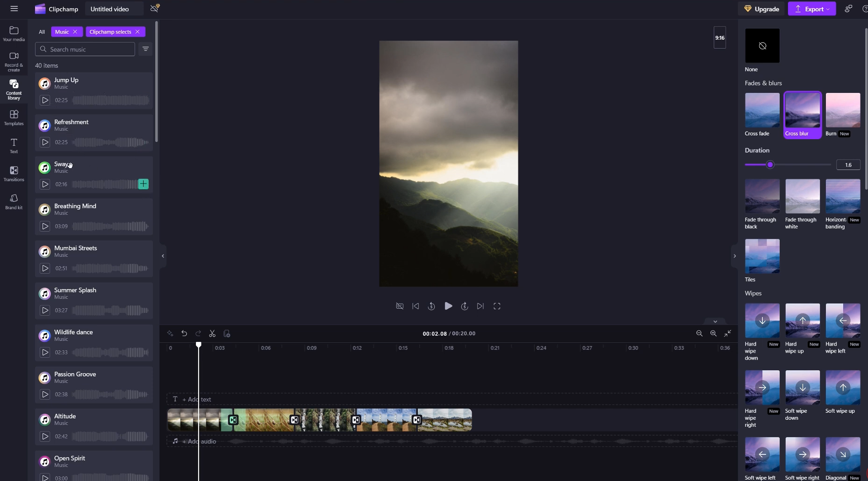Screen dimensions: 868x481
Task: Select the Cross fade transition thumbnail
Action: coord(761,111)
